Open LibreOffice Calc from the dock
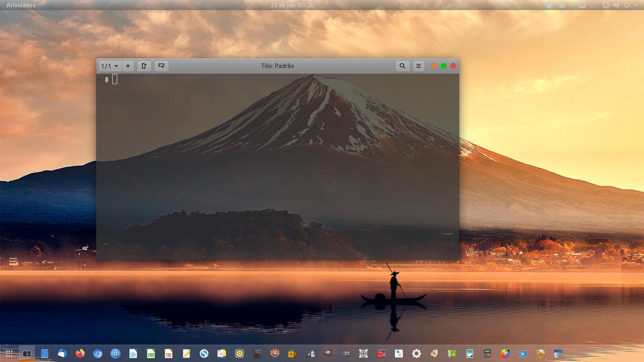 151,354
